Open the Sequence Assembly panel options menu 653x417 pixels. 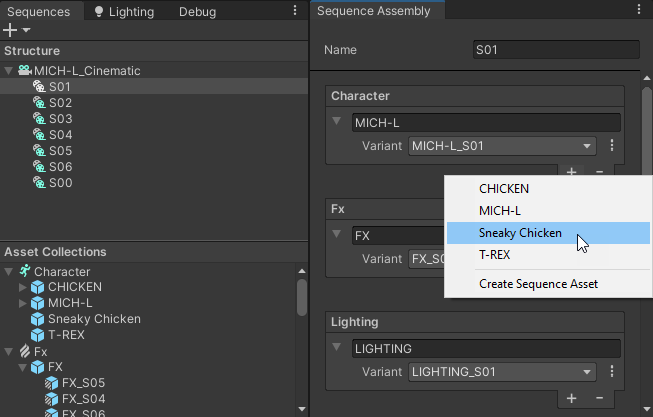(x=639, y=11)
